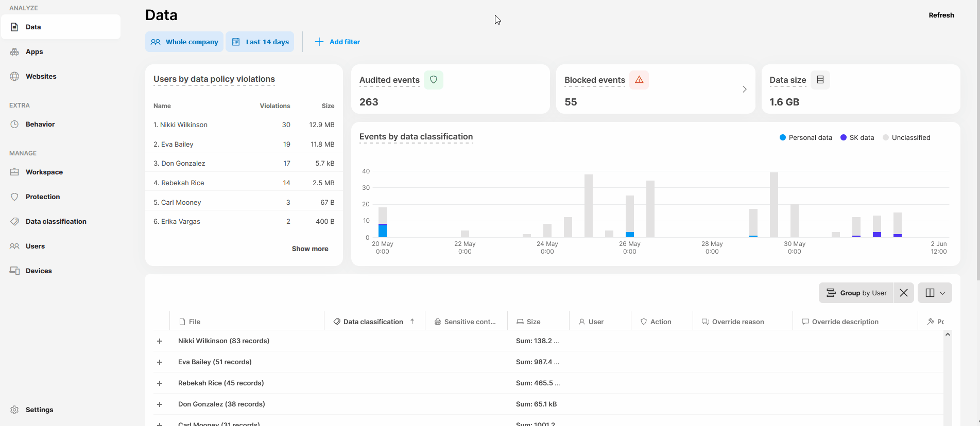980x426 pixels.
Task: Click the Data size storage icon
Action: pyautogui.click(x=820, y=80)
